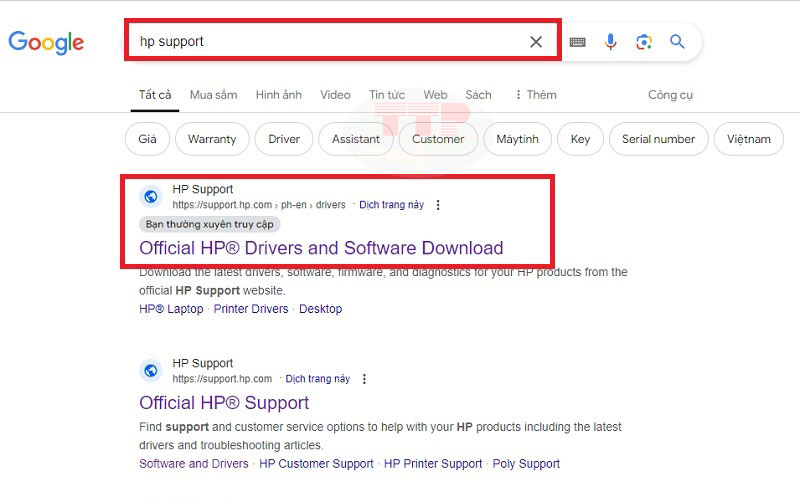
Task: Select the Driver filter chip
Action: pyautogui.click(x=284, y=139)
